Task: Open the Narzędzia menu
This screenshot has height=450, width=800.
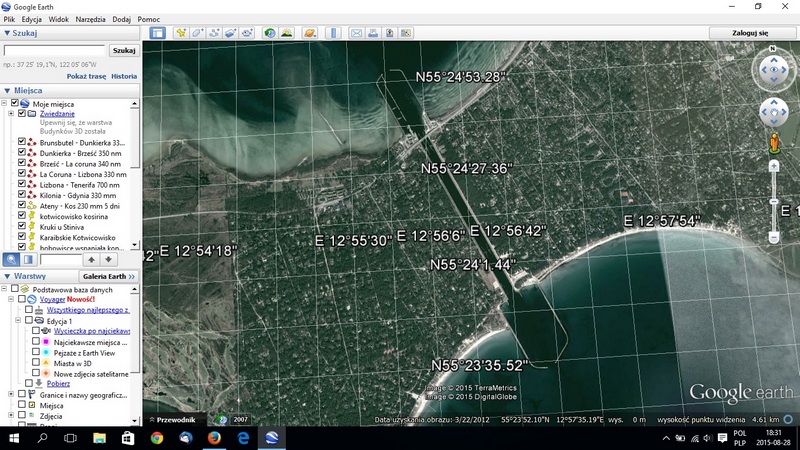Action: (x=90, y=19)
